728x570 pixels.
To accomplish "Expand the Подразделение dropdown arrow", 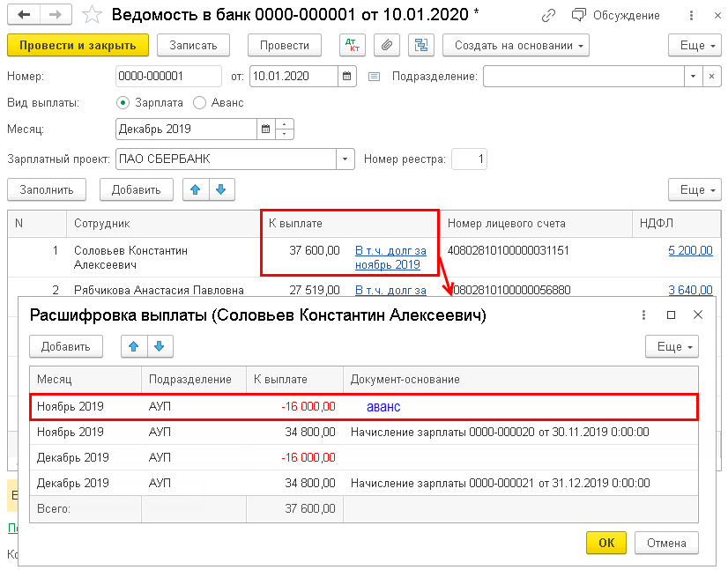I will [x=693, y=77].
